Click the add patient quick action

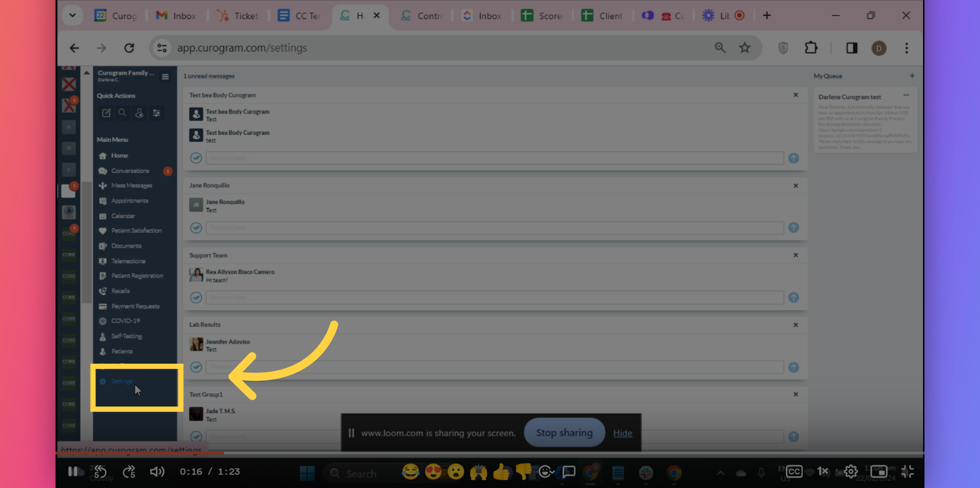139,113
